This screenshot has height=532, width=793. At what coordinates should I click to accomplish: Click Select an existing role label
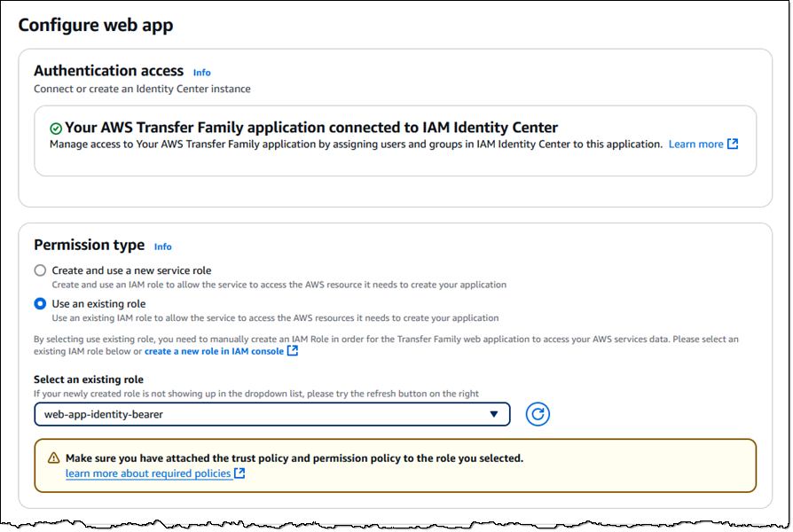tap(89, 379)
